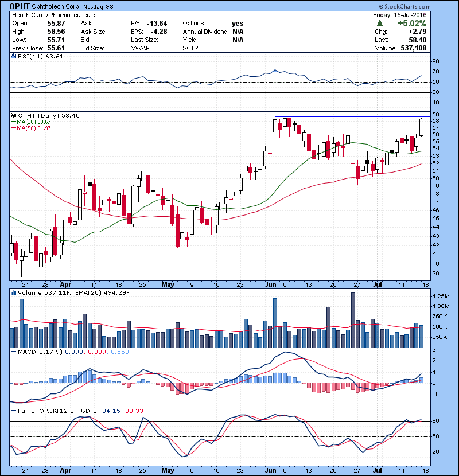Screen dimensions: 459x476
Task: Click the EPS value -4.28
Action: click(x=159, y=32)
